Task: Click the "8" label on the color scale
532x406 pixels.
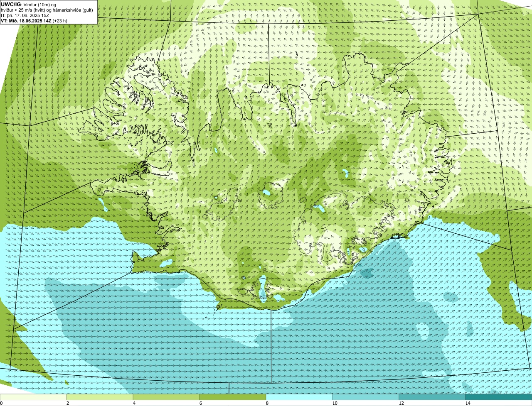Action: pos(267,403)
